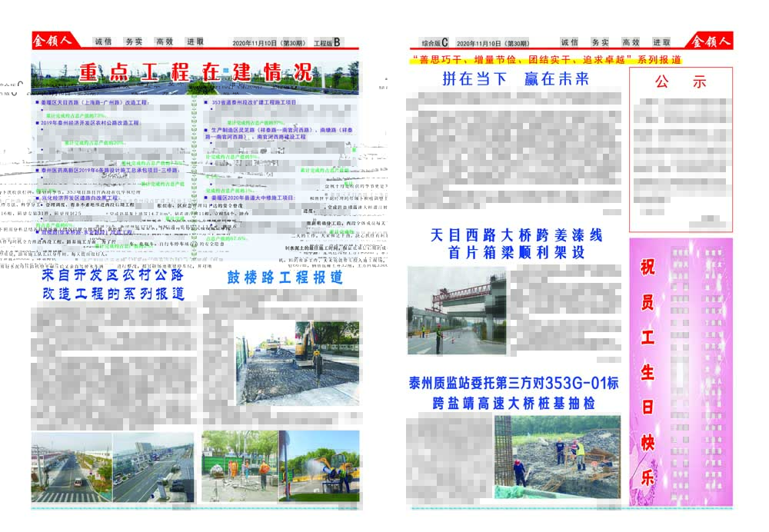Open the photo of workers by green fence

click(x=240, y=467)
